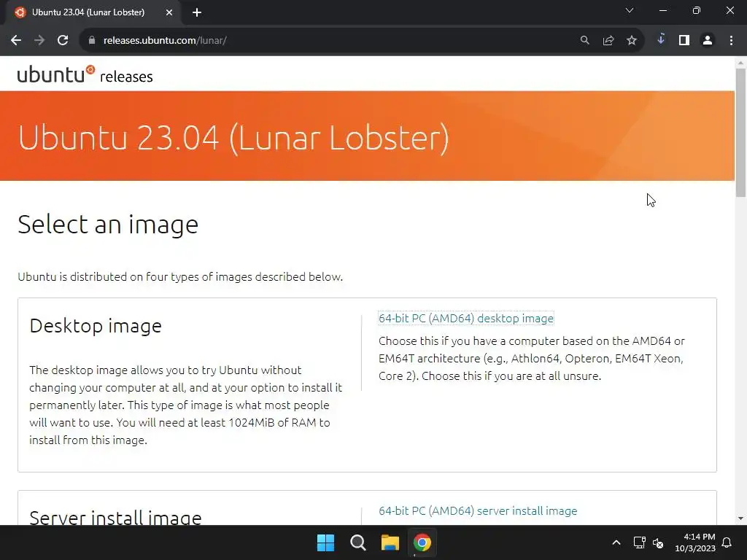
Task: Open the Chrome profile menu
Action: coord(708,41)
